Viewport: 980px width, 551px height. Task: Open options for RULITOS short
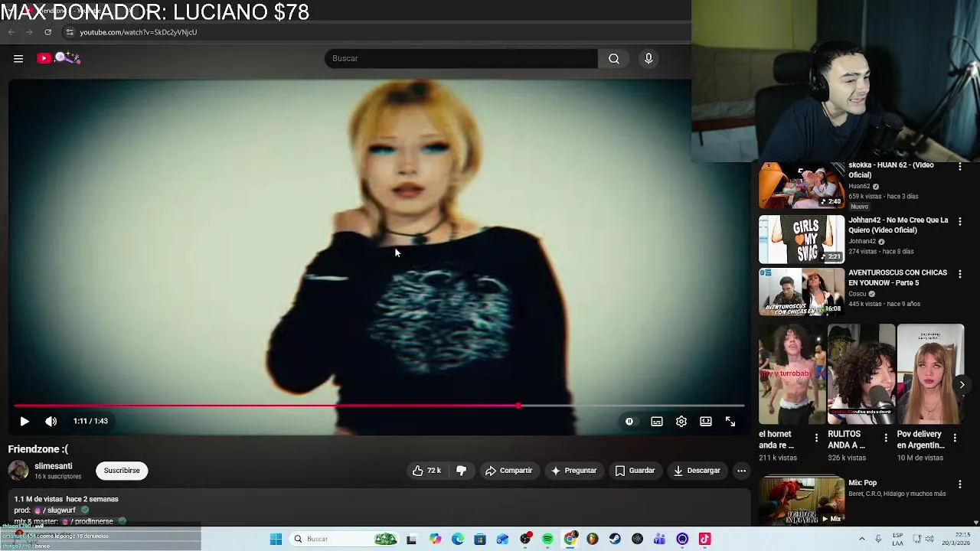coord(886,439)
